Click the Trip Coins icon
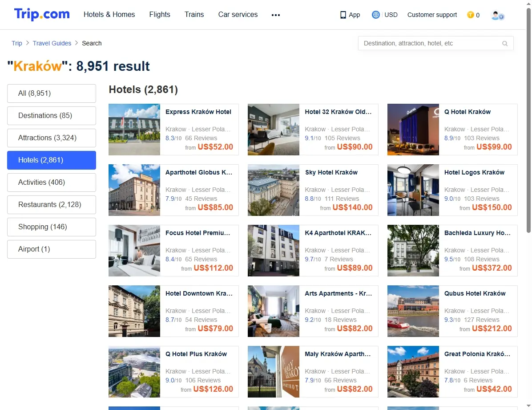The width and height of the screenshot is (532, 410). click(470, 15)
